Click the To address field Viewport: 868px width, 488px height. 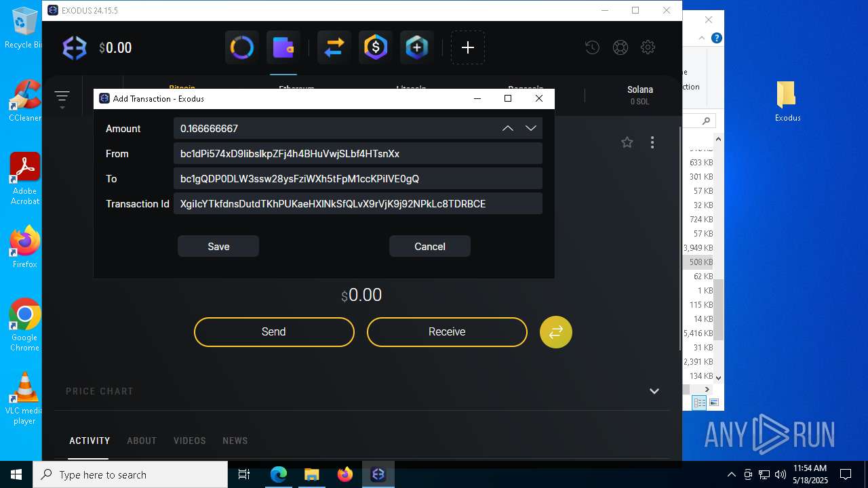[358, 179]
